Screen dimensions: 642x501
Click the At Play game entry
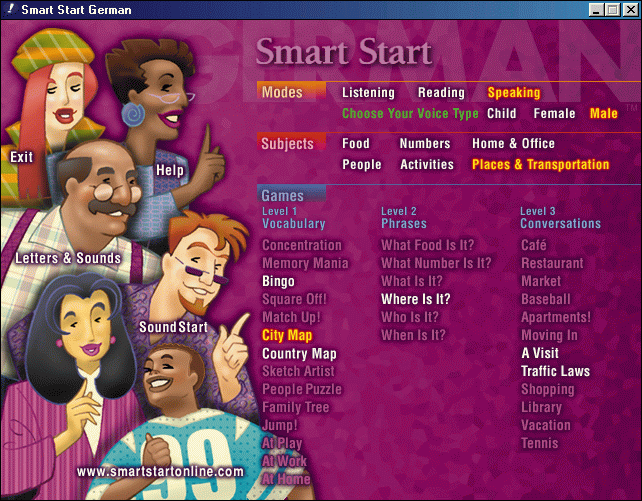(x=282, y=443)
